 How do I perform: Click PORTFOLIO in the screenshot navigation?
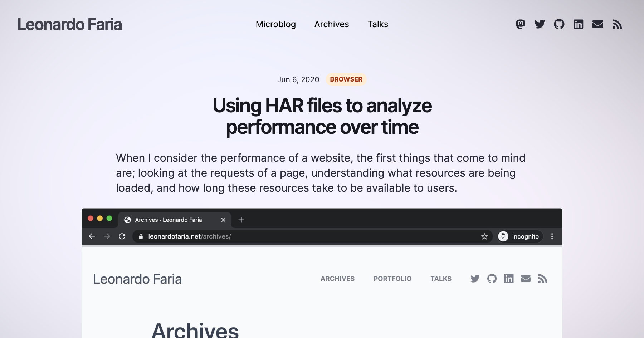(392, 279)
